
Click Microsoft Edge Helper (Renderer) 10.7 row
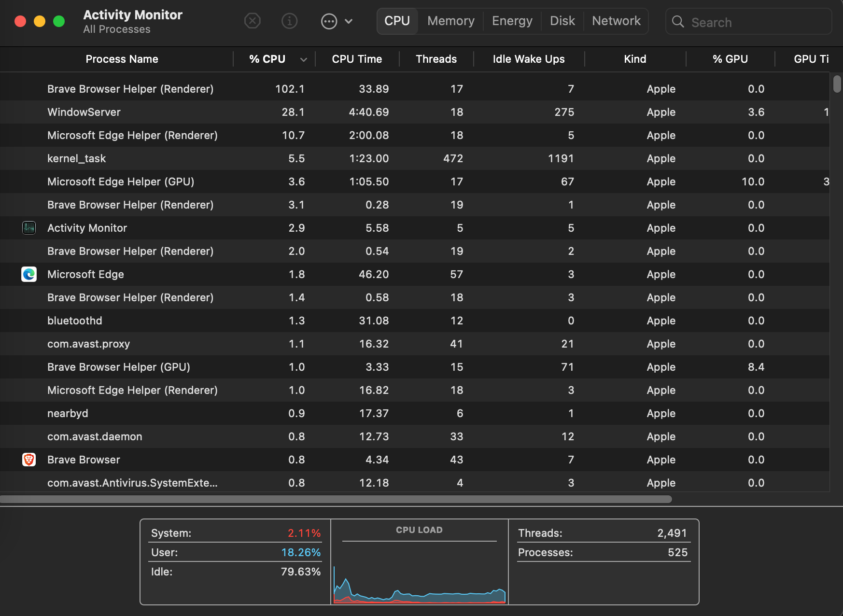(415, 135)
